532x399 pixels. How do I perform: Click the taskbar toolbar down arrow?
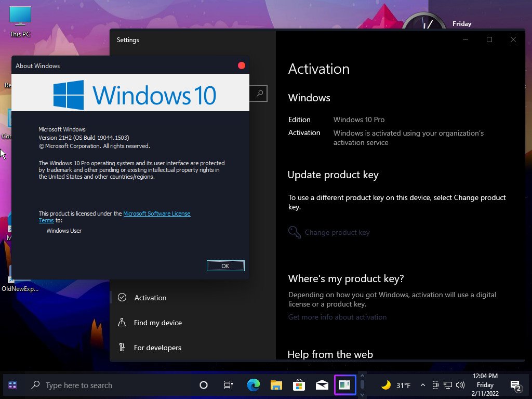coord(362,395)
